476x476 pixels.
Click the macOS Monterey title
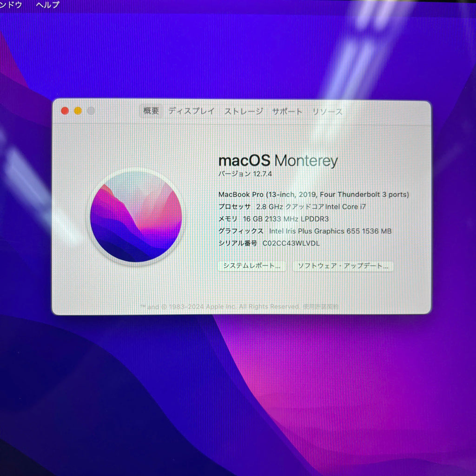coord(278,160)
